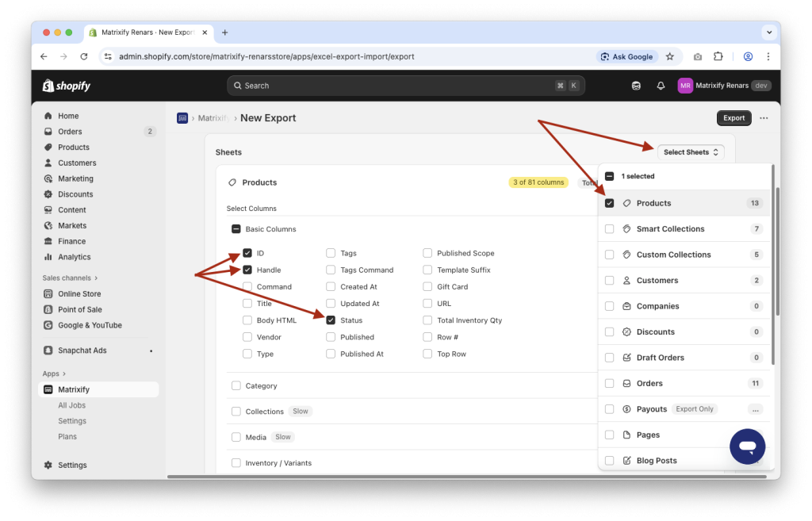Uncheck the Status column

click(330, 320)
